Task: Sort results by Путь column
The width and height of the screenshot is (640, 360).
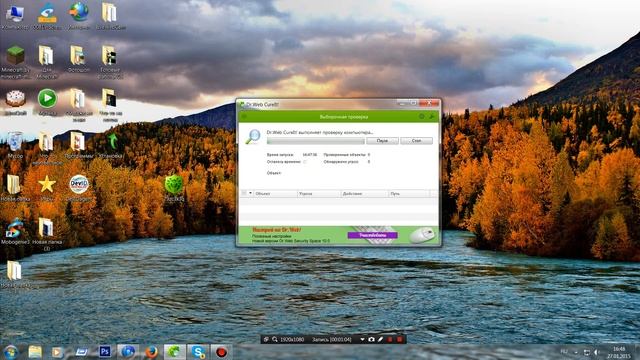Action: 409,193
